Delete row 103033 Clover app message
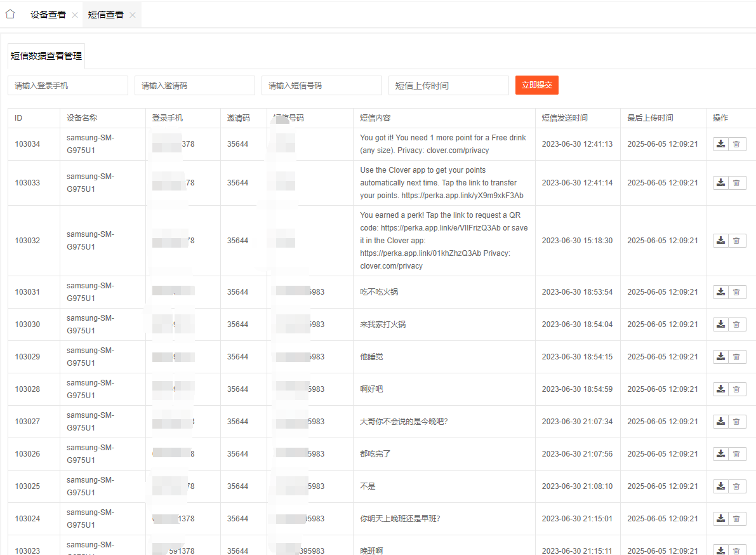Viewport: 756px width, 555px height. tap(736, 183)
